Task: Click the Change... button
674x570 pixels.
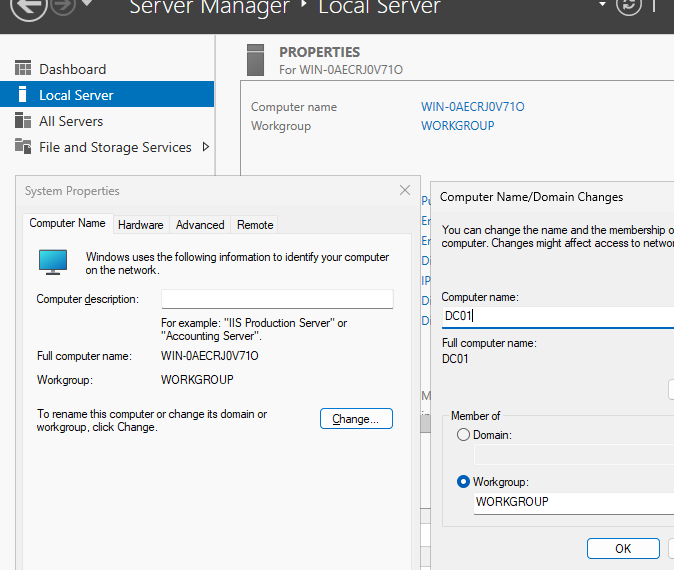Action: coord(356,419)
